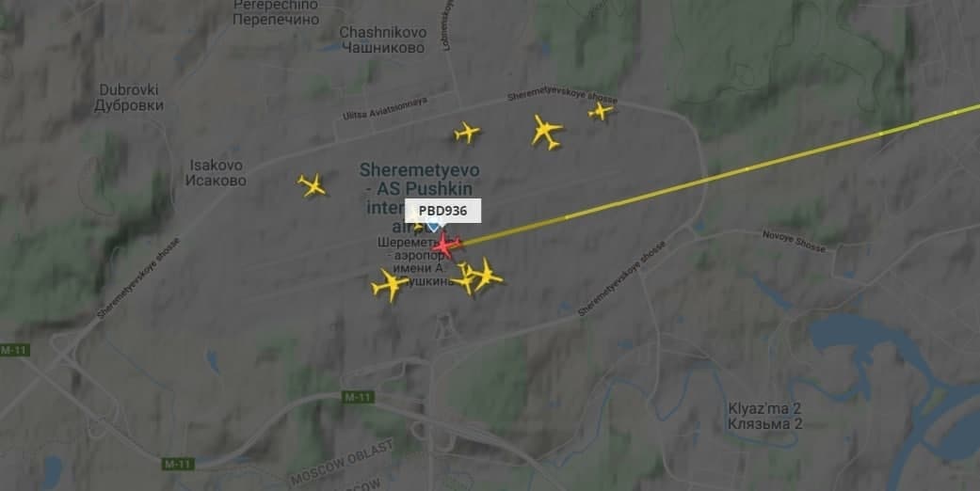
Task: Select the partly hidden plane behind PBD936 tooltip
Action: point(418,228)
